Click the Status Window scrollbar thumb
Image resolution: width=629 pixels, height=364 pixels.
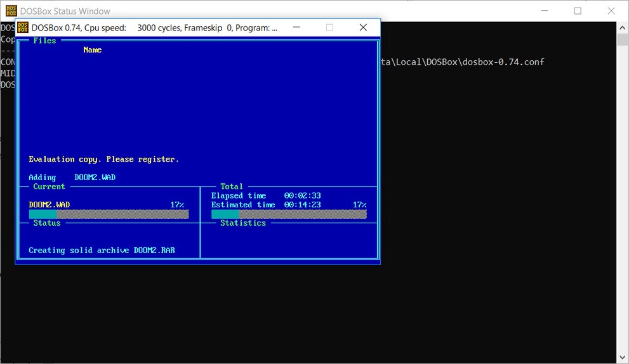click(x=622, y=40)
